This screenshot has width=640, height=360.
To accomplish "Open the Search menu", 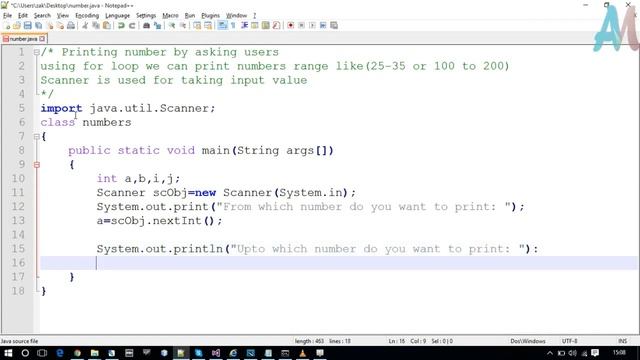I will (42, 16).
